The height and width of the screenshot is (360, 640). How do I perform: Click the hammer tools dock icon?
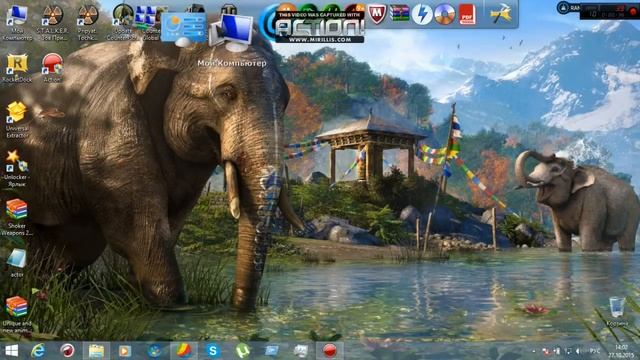(501, 14)
